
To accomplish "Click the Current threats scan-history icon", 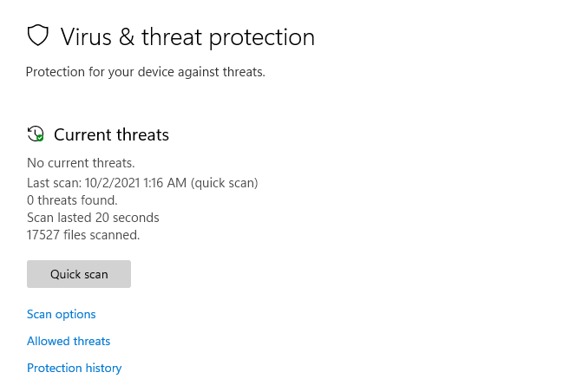I will (x=36, y=134).
